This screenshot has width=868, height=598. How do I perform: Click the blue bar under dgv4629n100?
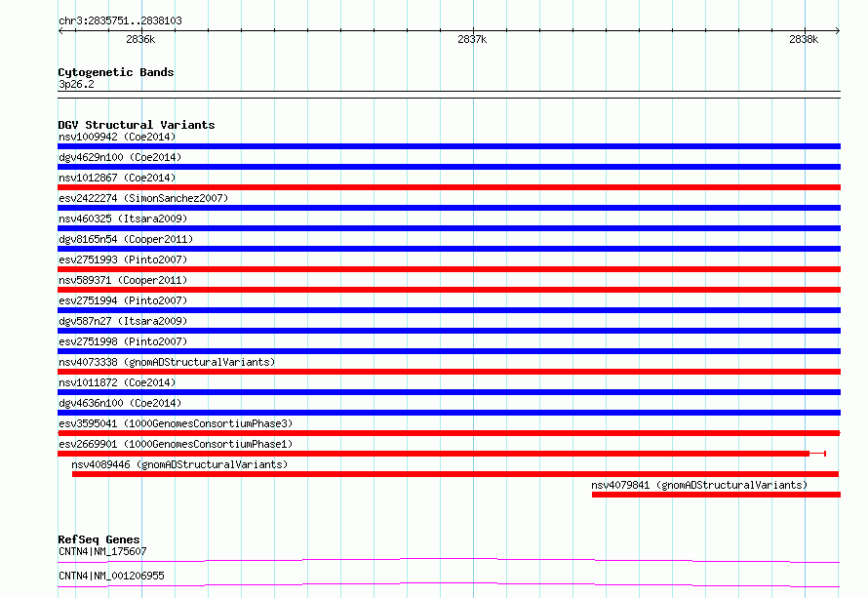coord(449,167)
